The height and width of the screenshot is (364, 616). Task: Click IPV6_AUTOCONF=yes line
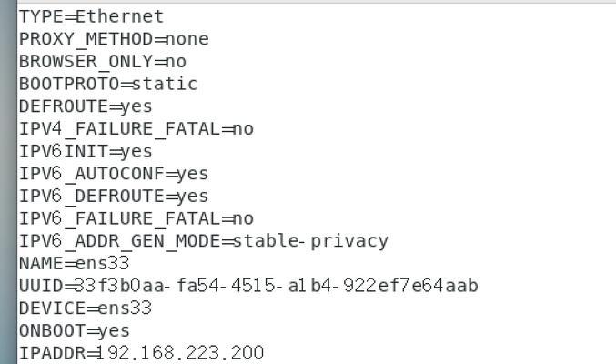114,174
